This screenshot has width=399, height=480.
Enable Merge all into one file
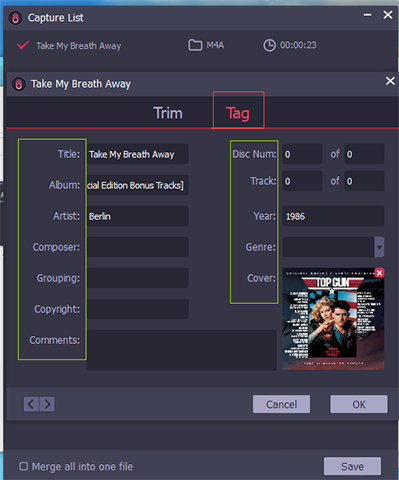(x=23, y=466)
